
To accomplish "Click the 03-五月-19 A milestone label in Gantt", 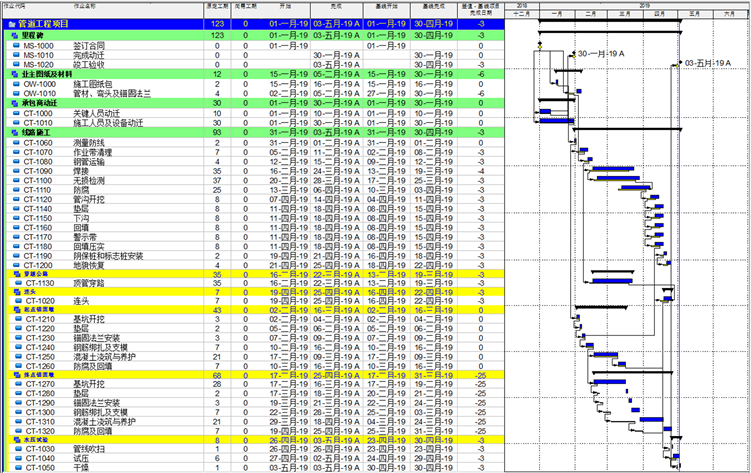I will [x=709, y=62].
